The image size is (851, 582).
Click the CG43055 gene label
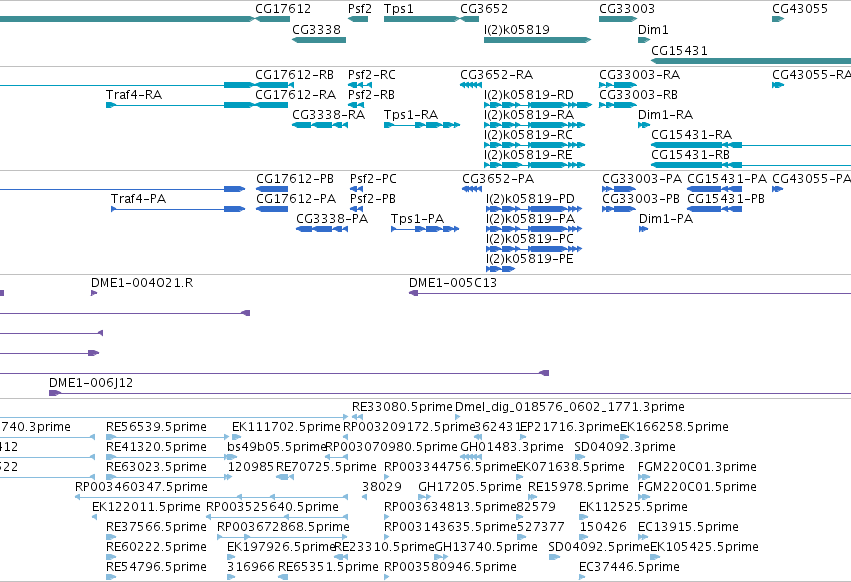click(800, 9)
